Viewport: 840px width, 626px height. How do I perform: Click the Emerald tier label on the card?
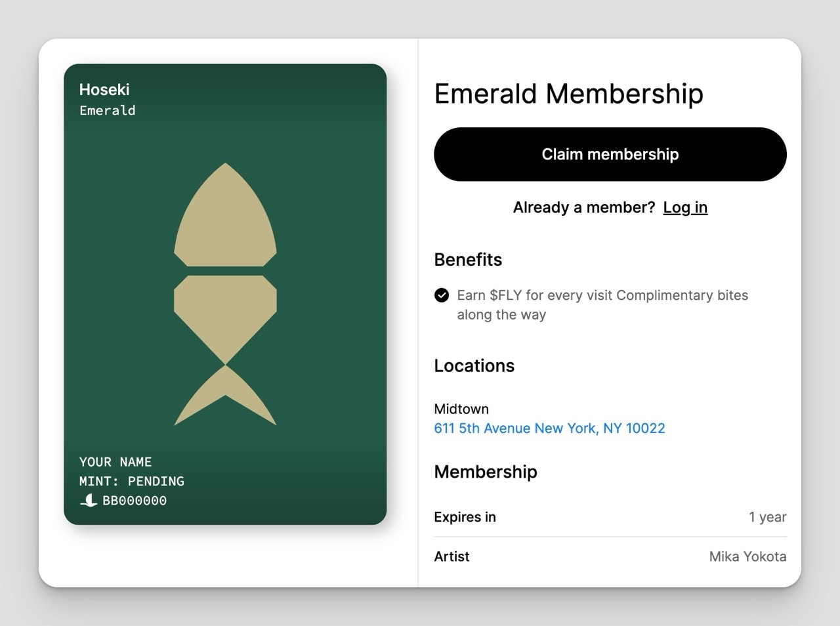click(x=106, y=110)
